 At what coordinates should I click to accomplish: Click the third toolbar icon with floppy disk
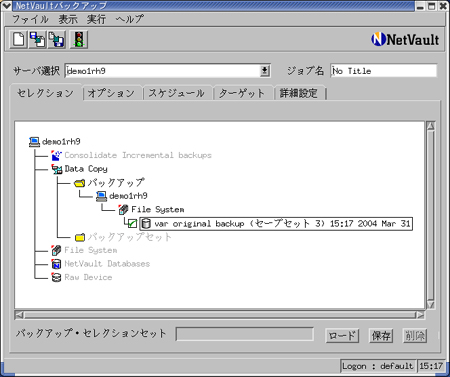coord(57,39)
